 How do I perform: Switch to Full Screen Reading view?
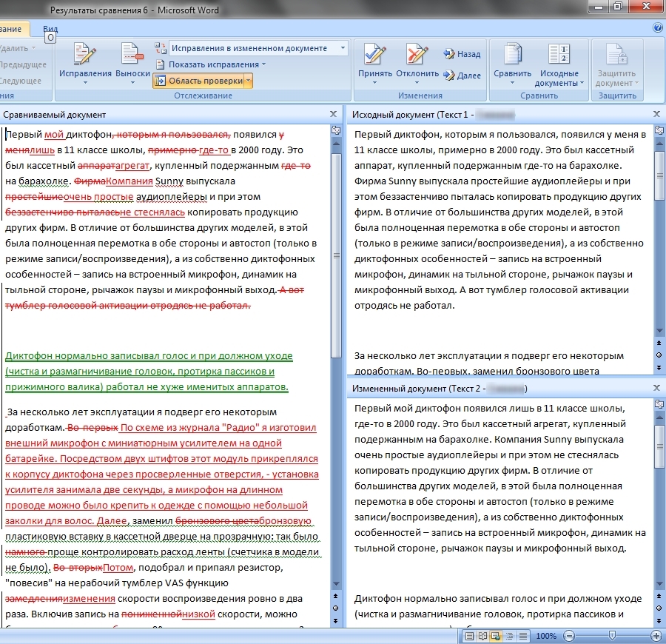[x=483, y=636]
